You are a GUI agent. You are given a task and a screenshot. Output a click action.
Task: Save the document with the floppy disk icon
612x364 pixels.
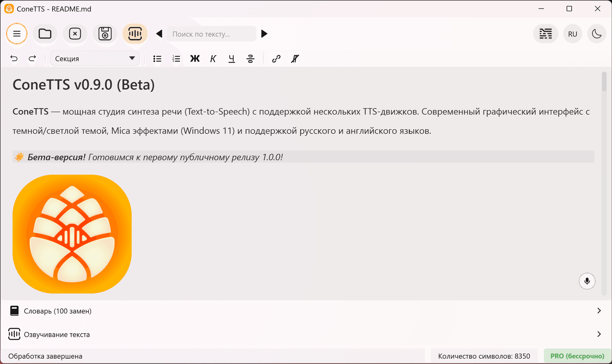pos(105,33)
